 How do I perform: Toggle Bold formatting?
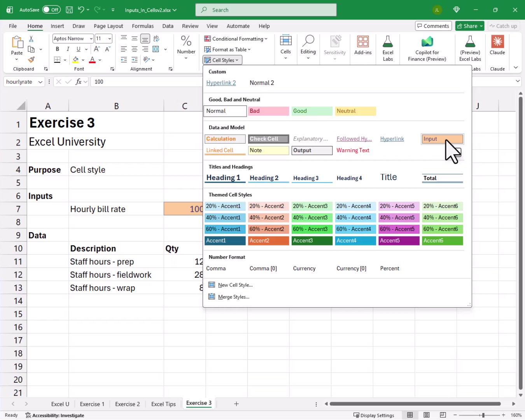[x=57, y=49]
